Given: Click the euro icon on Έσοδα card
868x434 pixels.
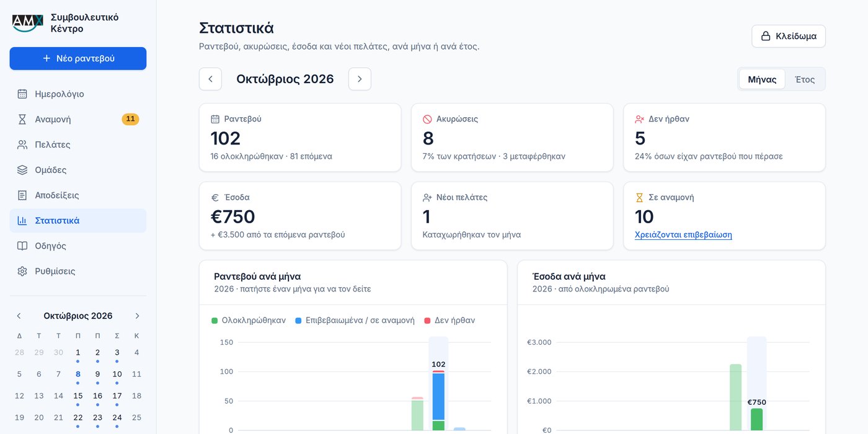Looking at the screenshot, I should click(x=215, y=198).
